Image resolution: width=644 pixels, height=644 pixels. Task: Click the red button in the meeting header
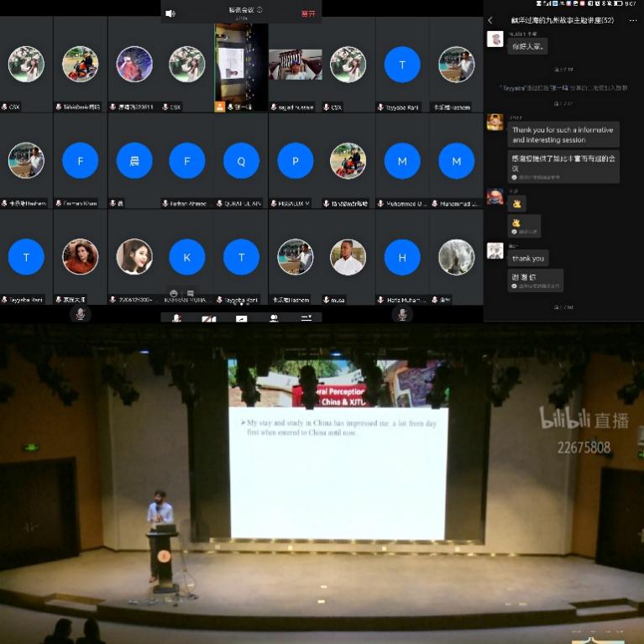tap(308, 13)
